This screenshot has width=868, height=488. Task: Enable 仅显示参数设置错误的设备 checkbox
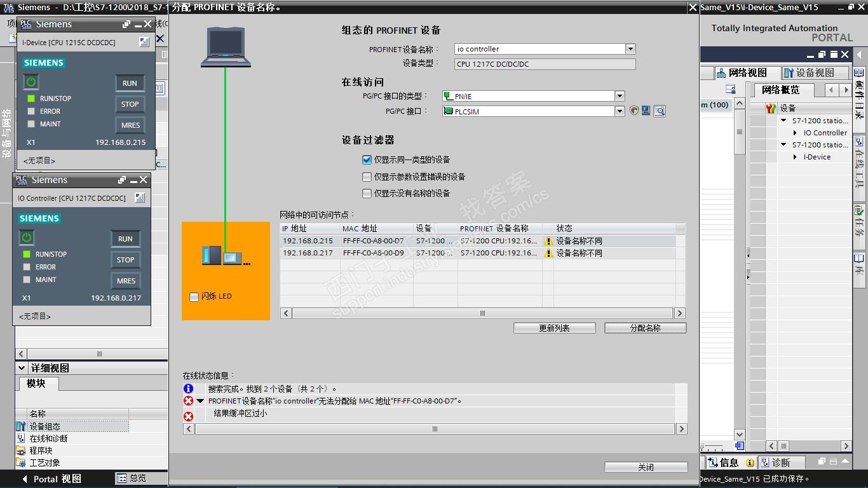coord(367,177)
